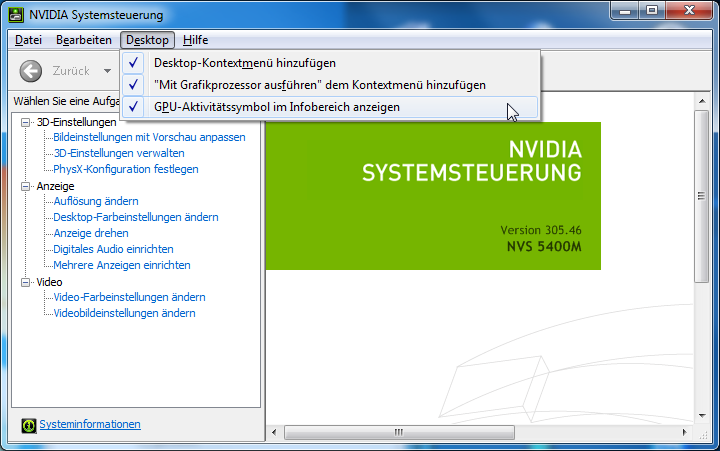Open Auflösung ändern

(x=96, y=201)
